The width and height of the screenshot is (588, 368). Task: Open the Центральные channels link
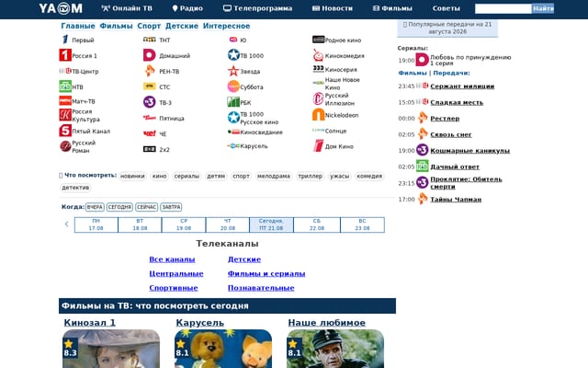176,274
